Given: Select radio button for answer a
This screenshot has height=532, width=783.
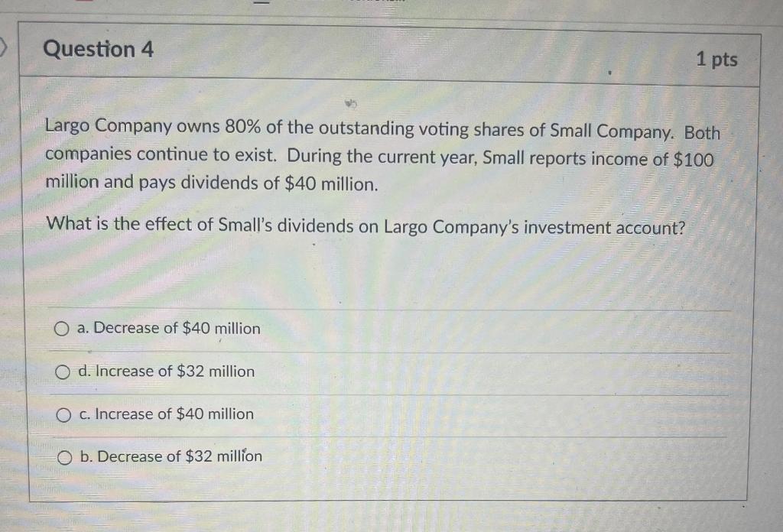Looking at the screenshot, I should [x=63, y=329].
